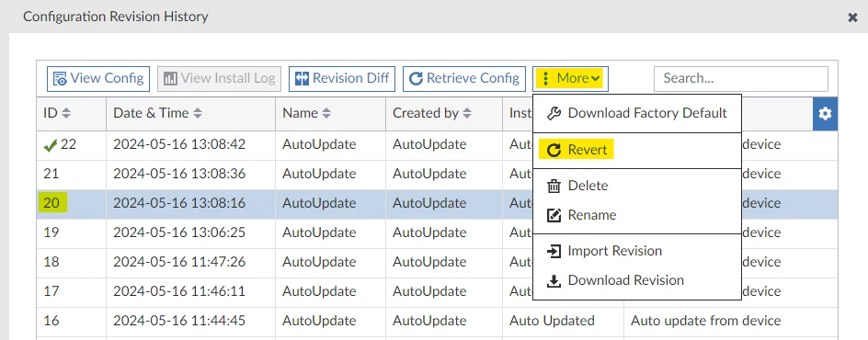Focus the Search input field
Image resolution: width=868 pixels, height=340 pixels.
(x=741, y=78)
